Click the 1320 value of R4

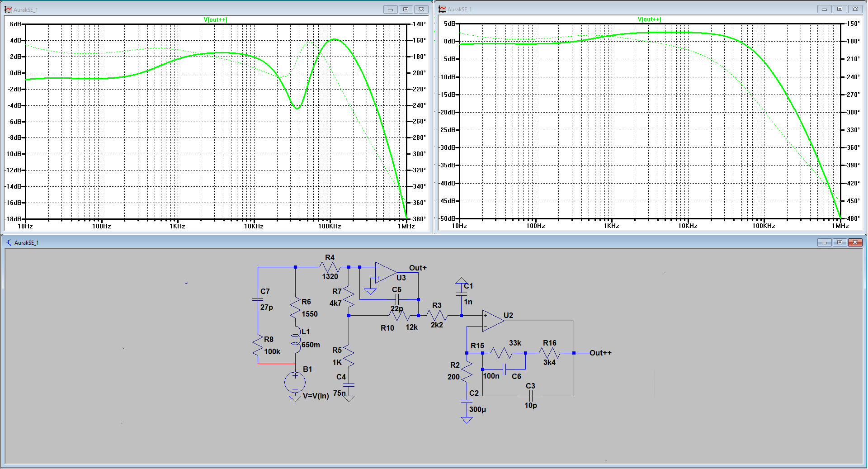click(330, 276)
